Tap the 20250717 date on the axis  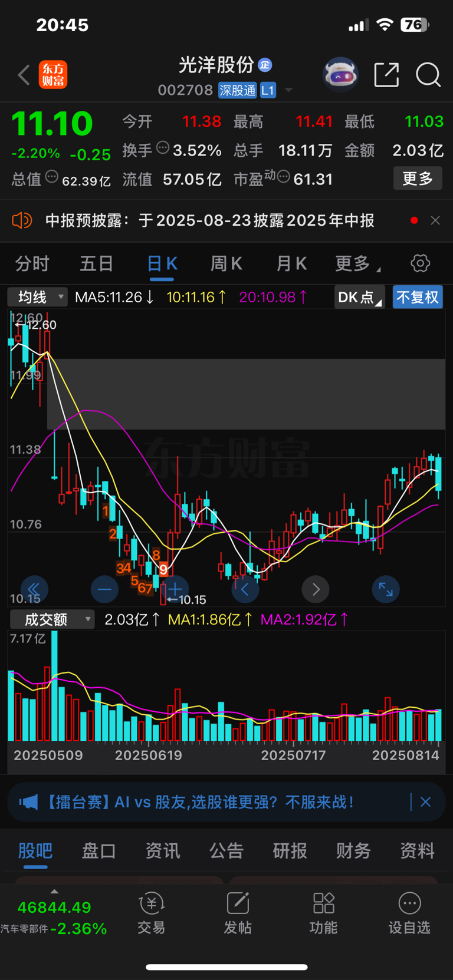293,755
